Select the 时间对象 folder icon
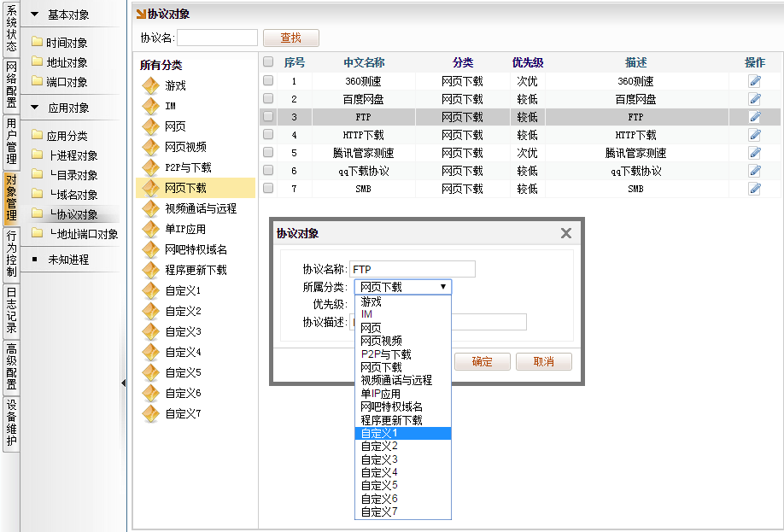The width and height of the screenshot is (784, 532). pos(37,42)
